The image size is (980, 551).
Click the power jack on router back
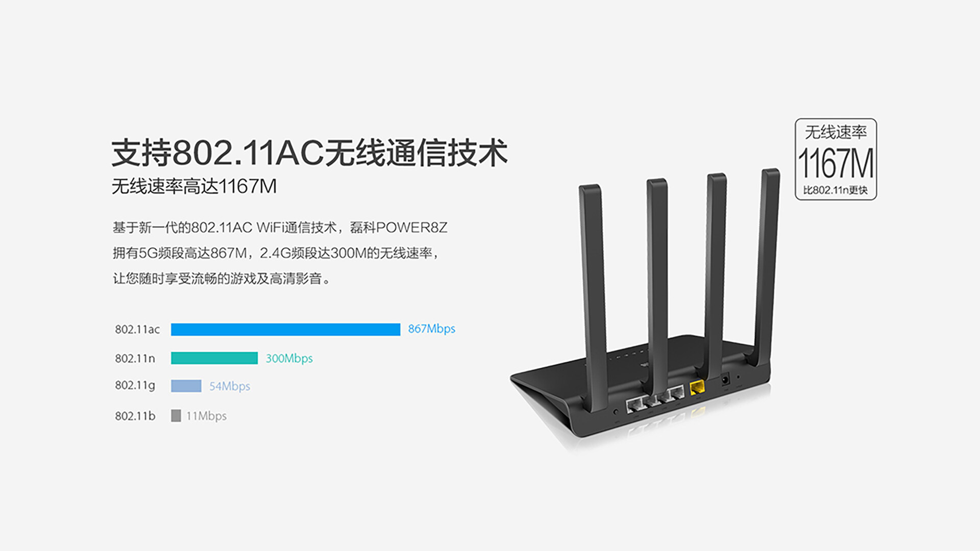pos(725,380)
